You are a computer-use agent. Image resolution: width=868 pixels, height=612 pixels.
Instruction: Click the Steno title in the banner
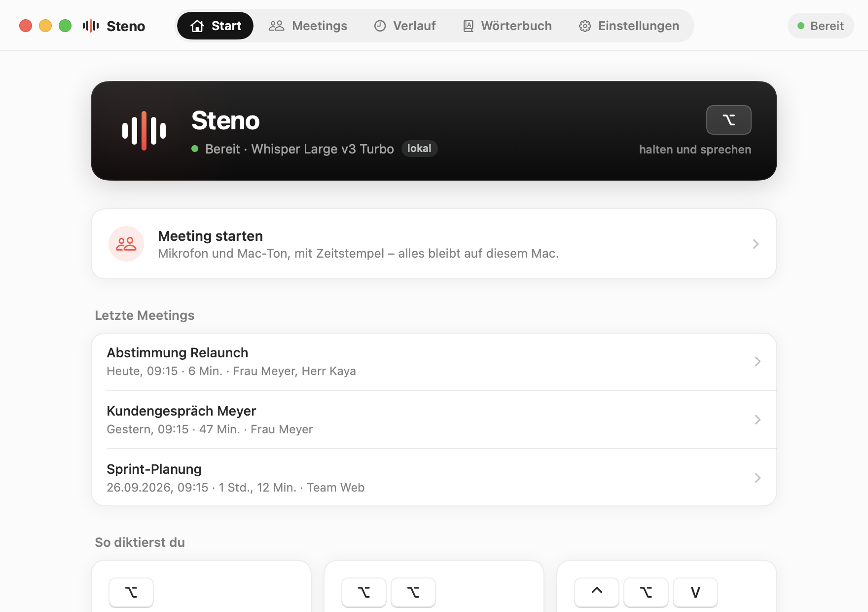(225, 120)
